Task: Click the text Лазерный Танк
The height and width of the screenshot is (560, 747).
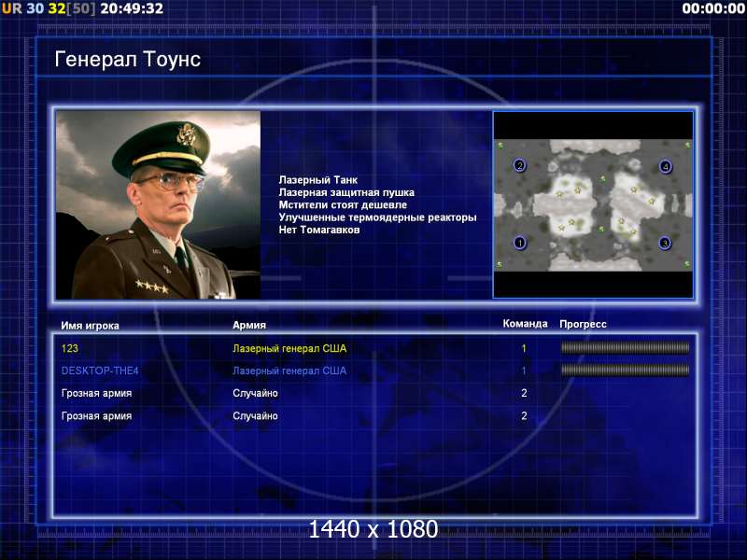Action: (318, 180)
